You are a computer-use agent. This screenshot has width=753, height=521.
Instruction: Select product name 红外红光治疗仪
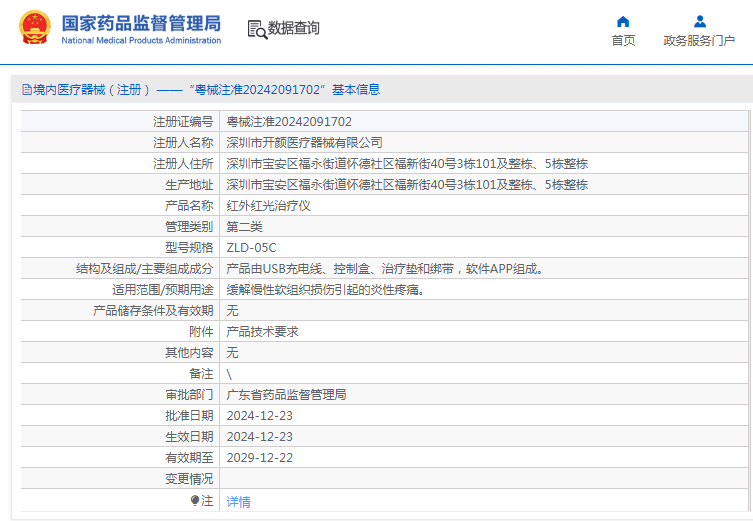(x=268, y=206)
